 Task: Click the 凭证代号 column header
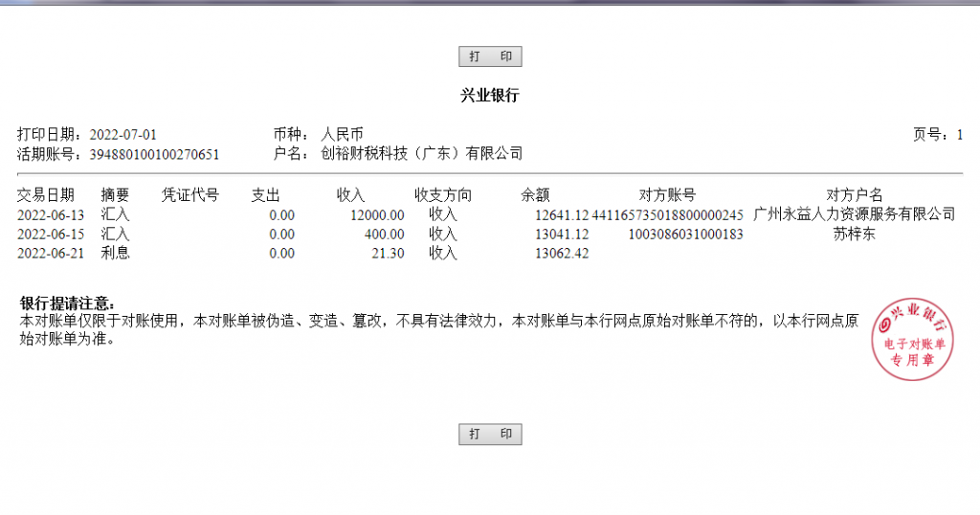(x=190, y=195)
